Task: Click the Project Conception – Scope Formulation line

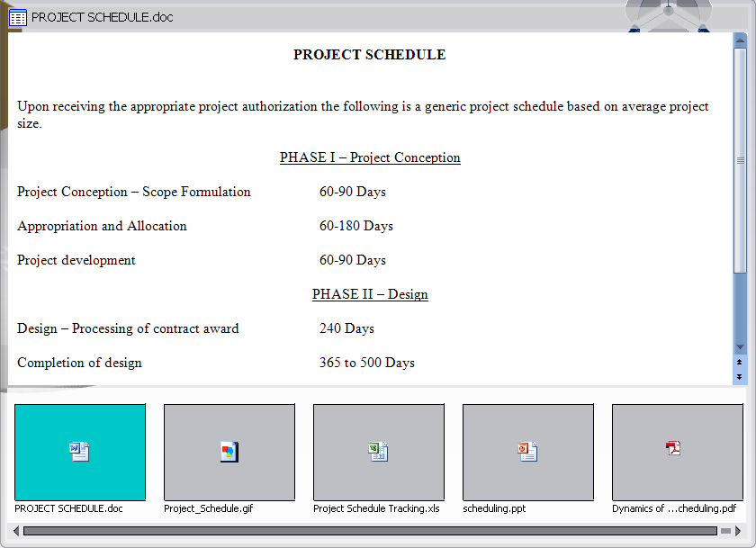Action: [134, 192]
